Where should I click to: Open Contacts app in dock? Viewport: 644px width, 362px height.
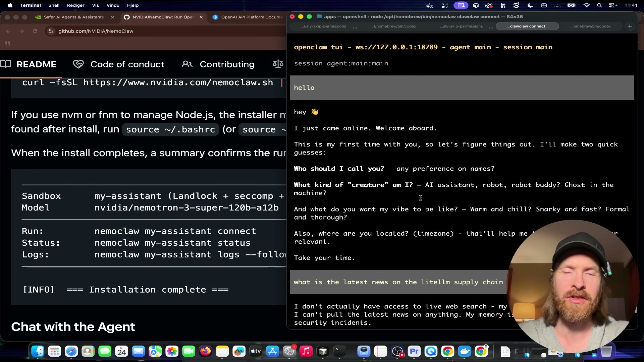click(88, 351)
